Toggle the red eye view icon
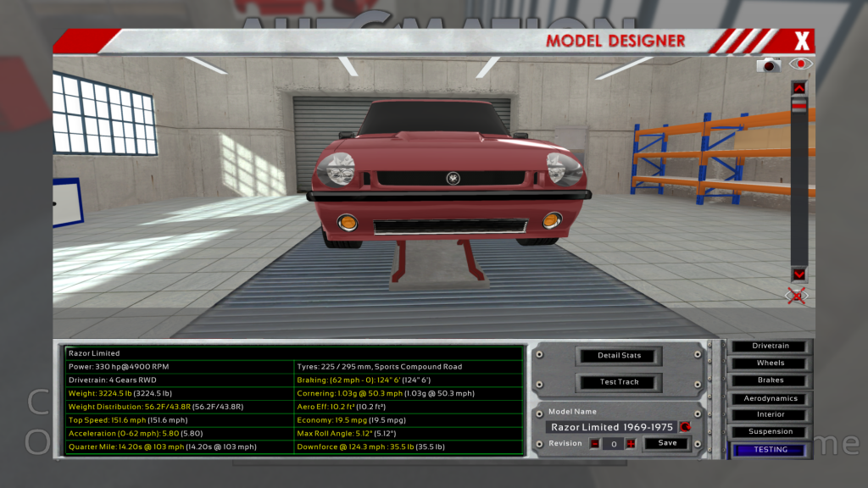The width and height of the screenshot is (868, 488). [800, 64]
